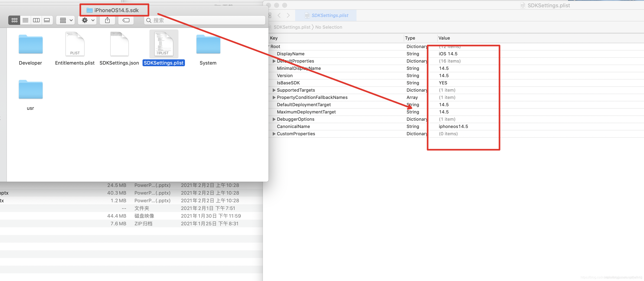Click the 1.2 MB pptx row
The image size is (644, 281).
pos(131,200)
